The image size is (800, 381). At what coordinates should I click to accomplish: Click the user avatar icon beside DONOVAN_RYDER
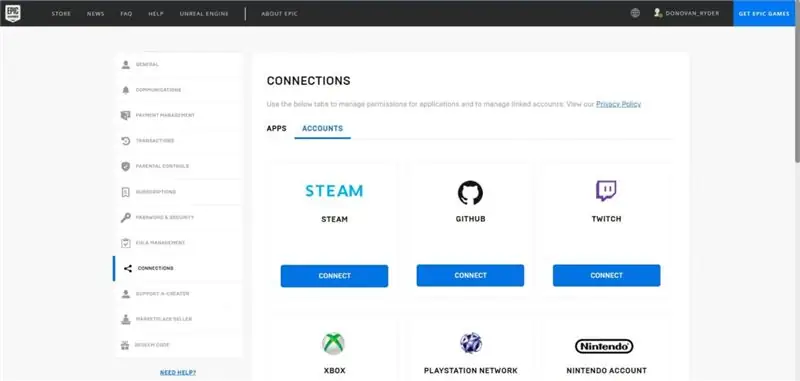[x=658, y=13]
